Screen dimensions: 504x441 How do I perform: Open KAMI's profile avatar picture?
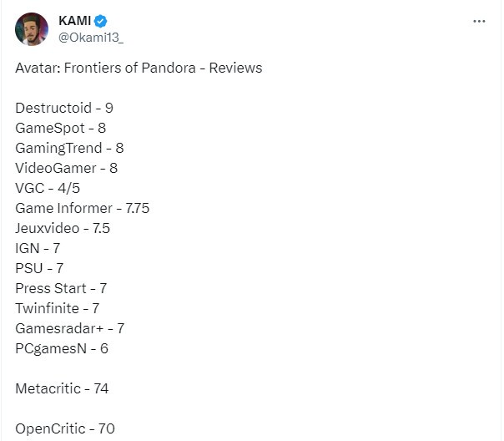point(32,29)
